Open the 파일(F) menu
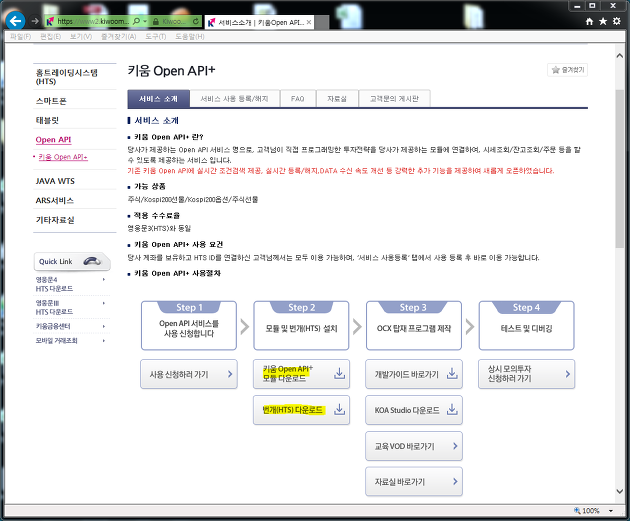Screen dimensions: 630x521 20,37
